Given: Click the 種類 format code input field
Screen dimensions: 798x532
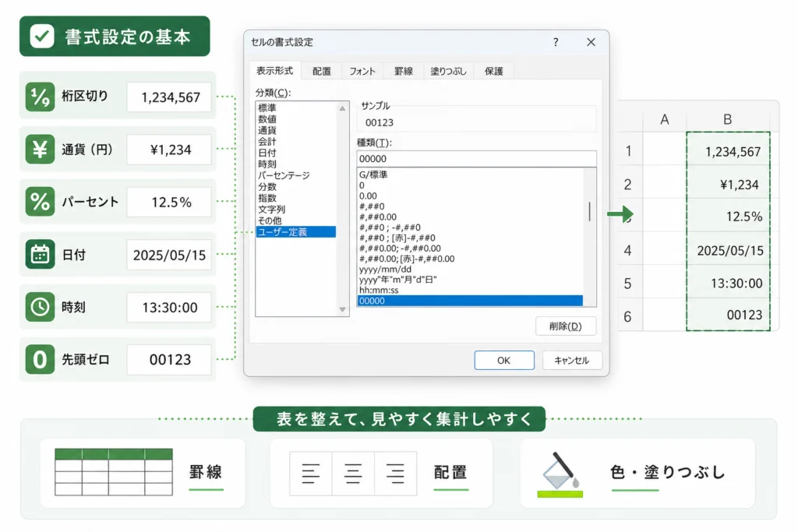Looking at the screenshot, I should pyautogui.click(x=476, y=159).
